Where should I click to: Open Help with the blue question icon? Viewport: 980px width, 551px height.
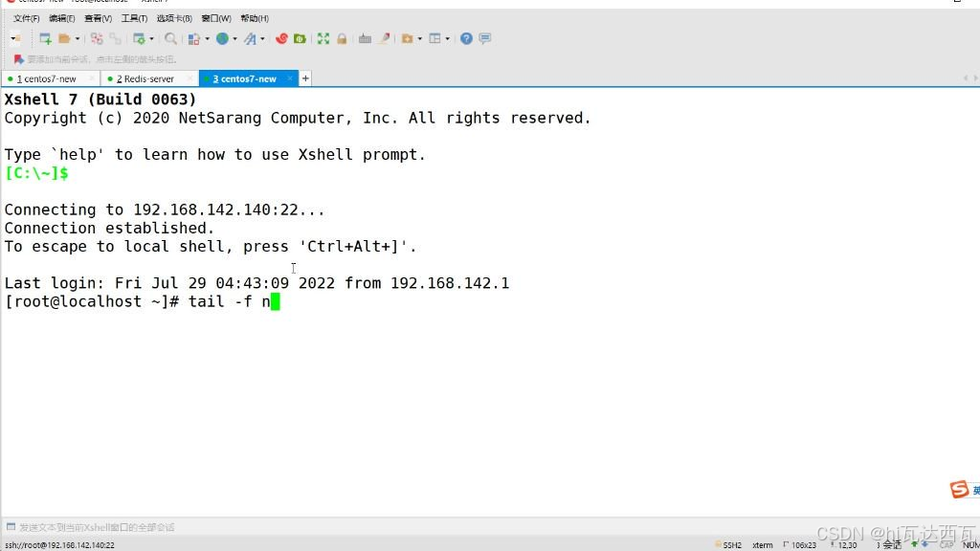(x=466, y=38)
